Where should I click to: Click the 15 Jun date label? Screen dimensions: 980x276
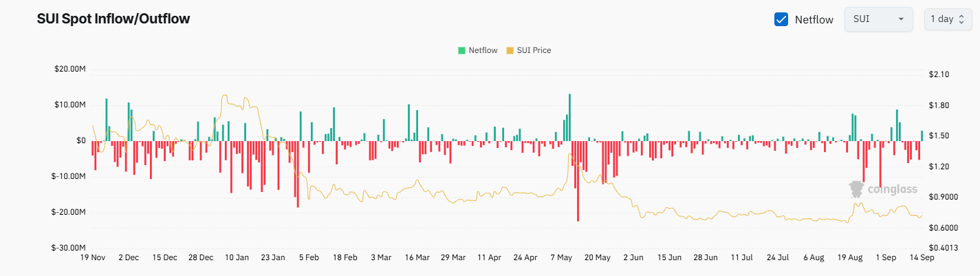(x=669, y=257)
